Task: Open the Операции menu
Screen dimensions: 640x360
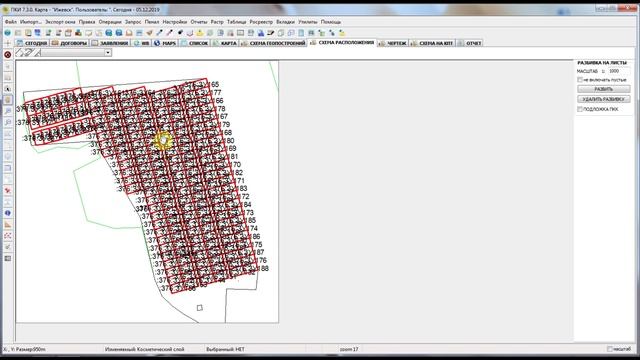Action: [x=110, y=22]
